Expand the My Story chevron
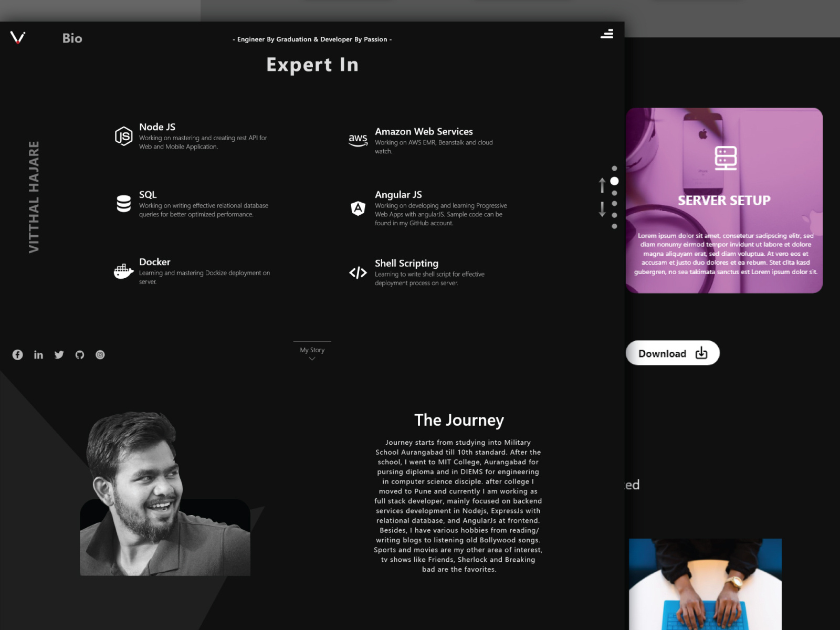This screenshot has height=630, width=840. tap(312, 359)
